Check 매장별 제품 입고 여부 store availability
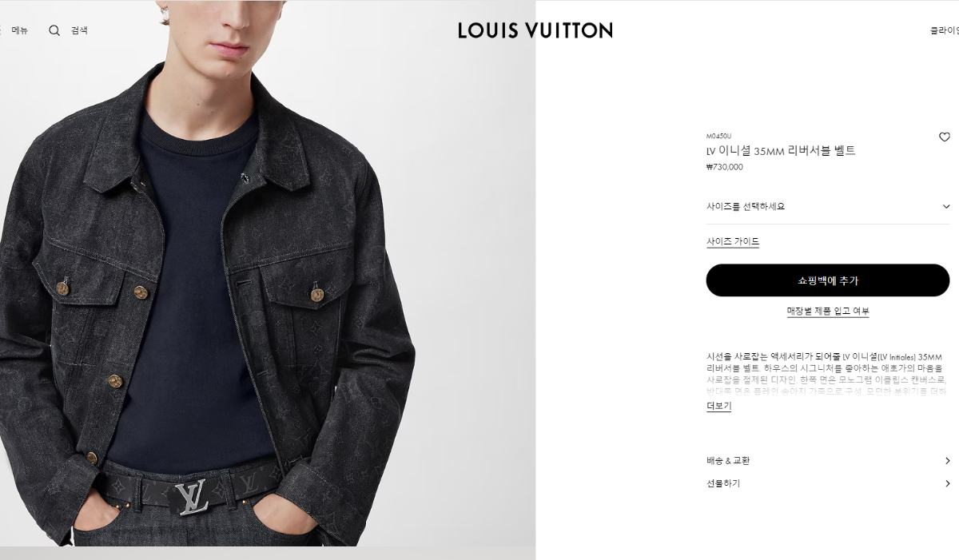959x560 pixels. click(828, 311)
